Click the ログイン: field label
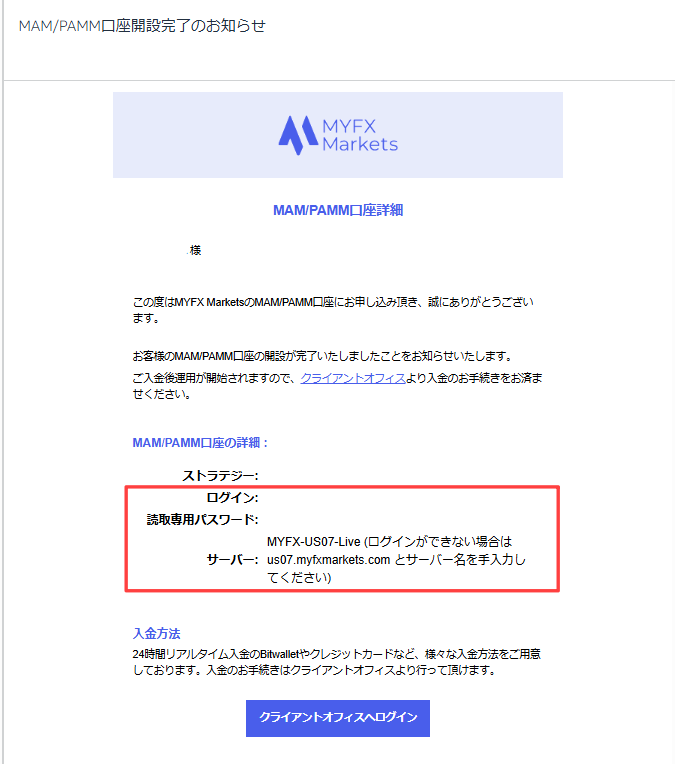This screenshot has width=675, height=764. point(232,497)
